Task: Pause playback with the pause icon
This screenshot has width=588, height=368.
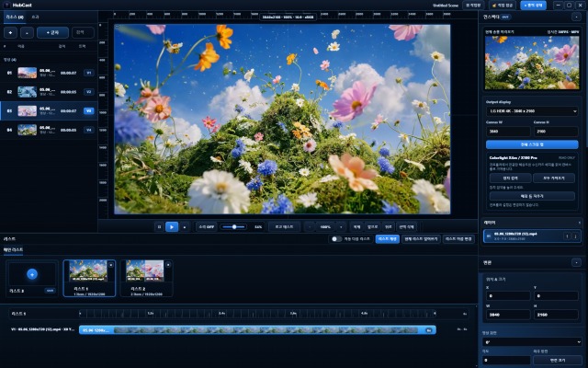Action: coord(159,227)
